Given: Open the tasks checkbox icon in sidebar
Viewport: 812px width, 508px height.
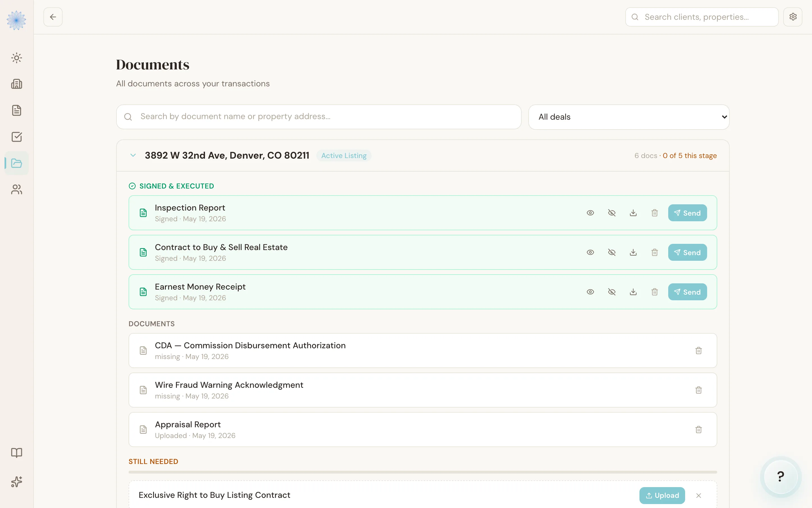Looking at the screenshot, I should (16, 137).
